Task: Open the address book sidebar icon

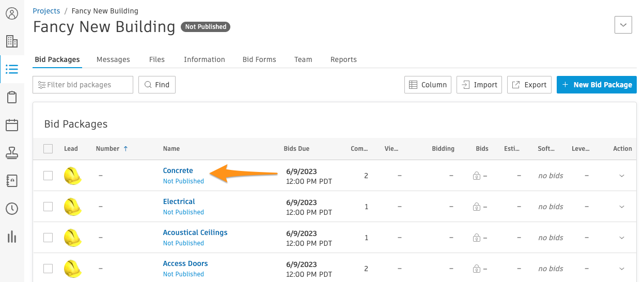Action: 12,181
